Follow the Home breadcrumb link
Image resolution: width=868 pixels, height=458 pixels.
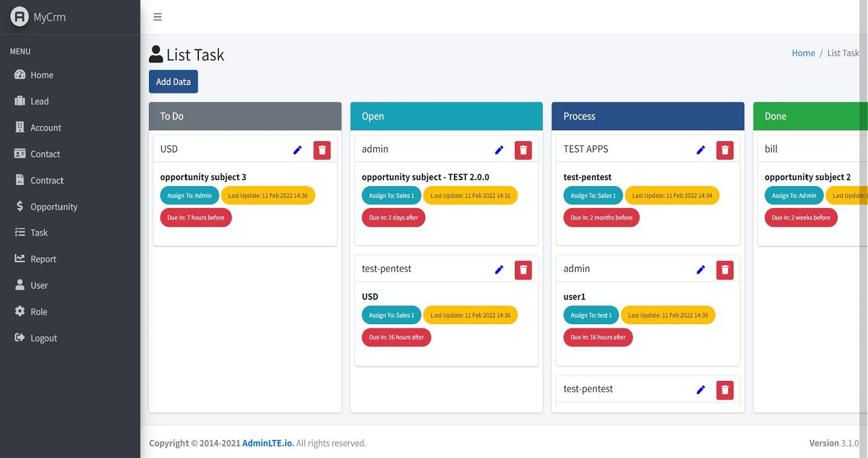[803, 53]
